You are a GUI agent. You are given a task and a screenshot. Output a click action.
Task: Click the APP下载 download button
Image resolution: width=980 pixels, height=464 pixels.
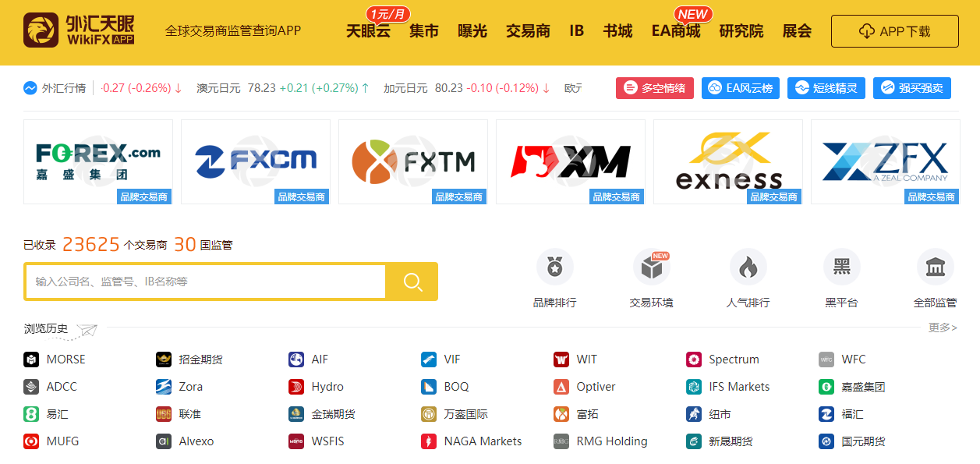894,31
